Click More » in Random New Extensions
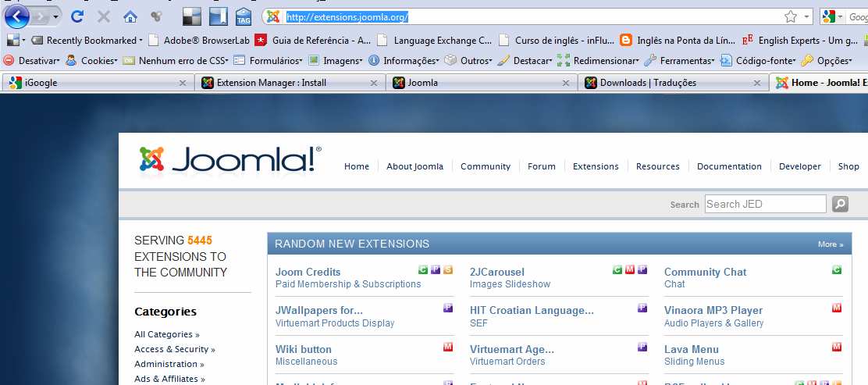 click(x=831, y=244)
